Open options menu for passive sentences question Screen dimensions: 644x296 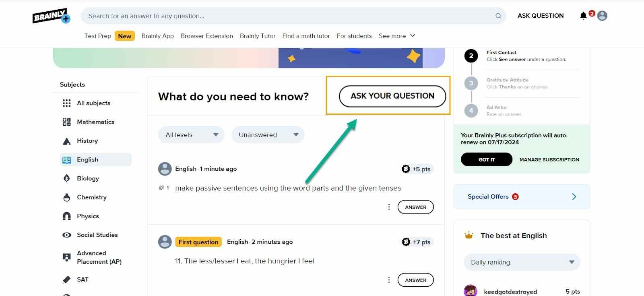coord(389,207)
